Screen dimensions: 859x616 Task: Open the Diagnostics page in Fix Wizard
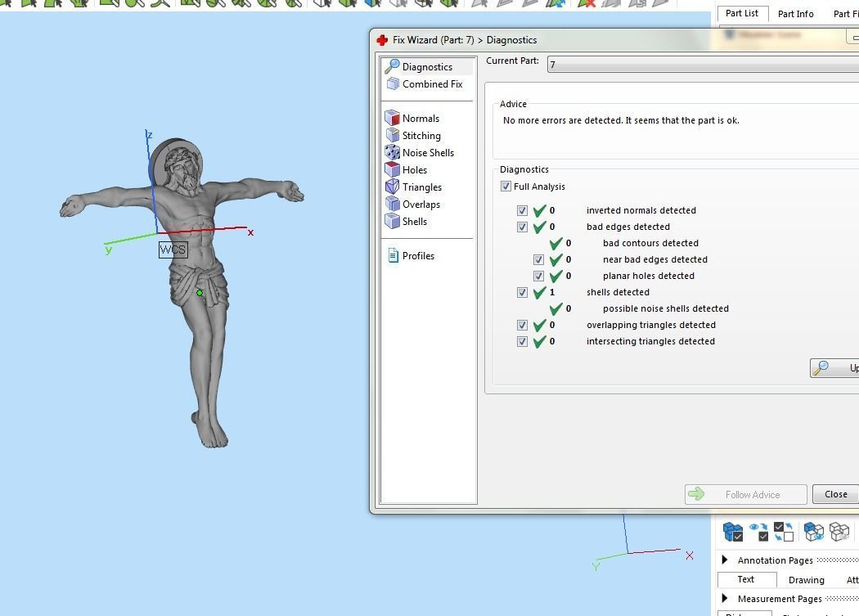[427, 67]
